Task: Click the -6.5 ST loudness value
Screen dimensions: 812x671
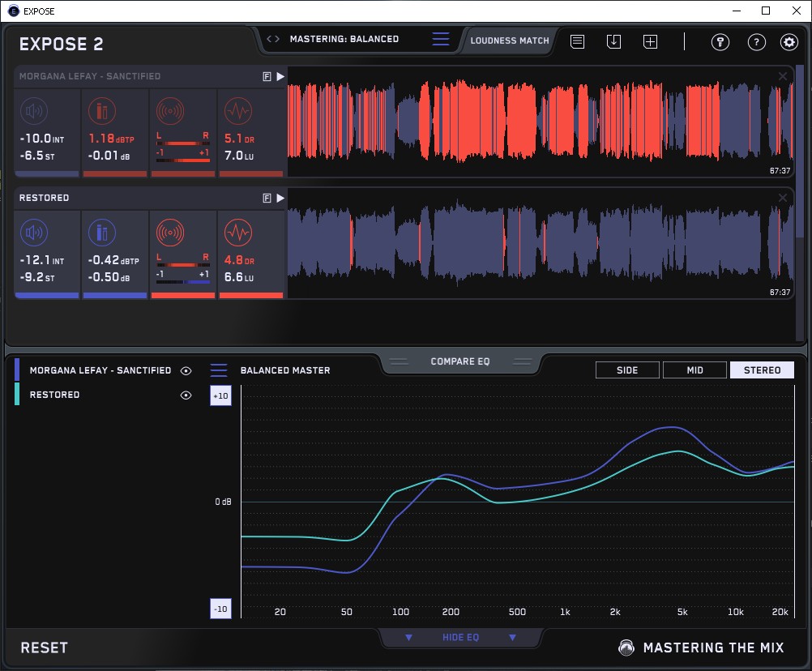Action: click(x=37, y=156)
